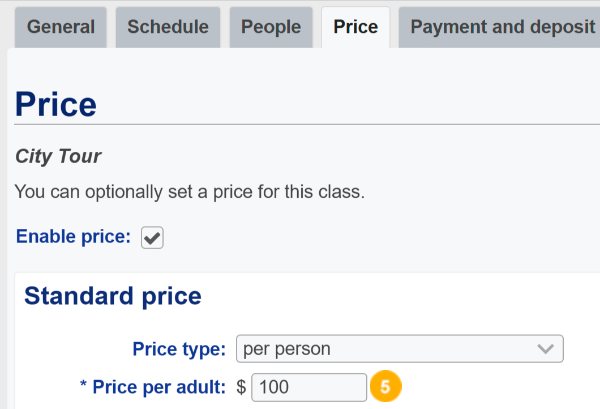Select the 'per person' combo box value
The image size is (600, 409).
coord(287,349)
